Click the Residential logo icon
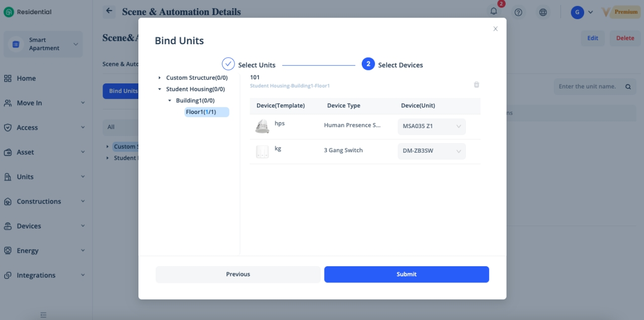The image size is (644, 320). tap(9, 12)
